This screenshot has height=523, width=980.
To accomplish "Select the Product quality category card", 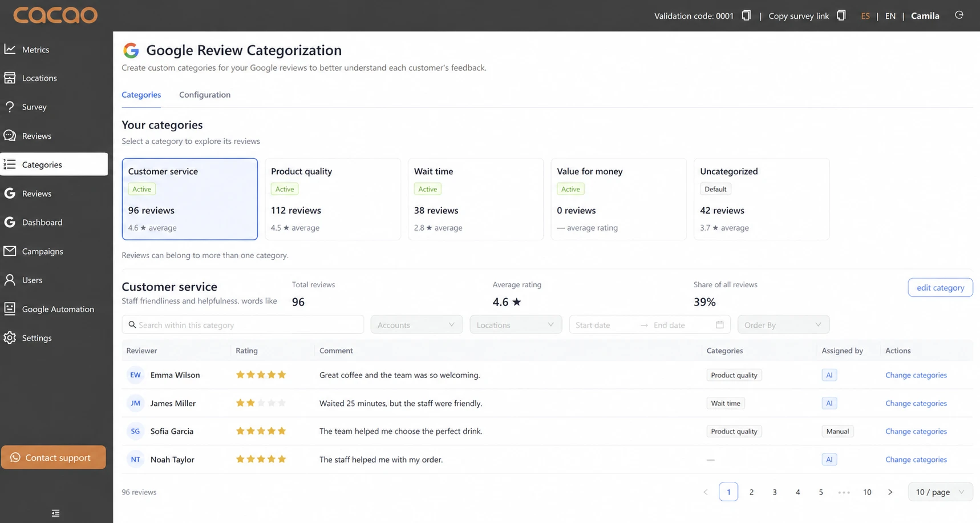I will pyautogui.click(x=333, y=199).
